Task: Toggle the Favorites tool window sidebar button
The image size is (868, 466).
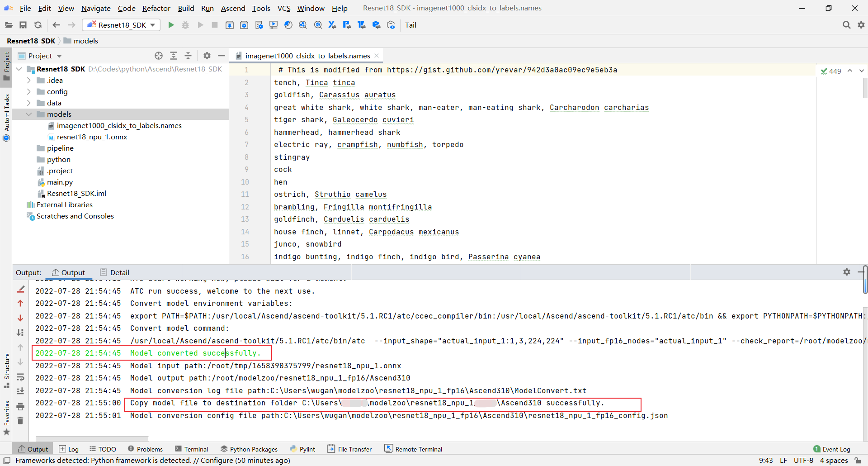Action: pos(6,418)
